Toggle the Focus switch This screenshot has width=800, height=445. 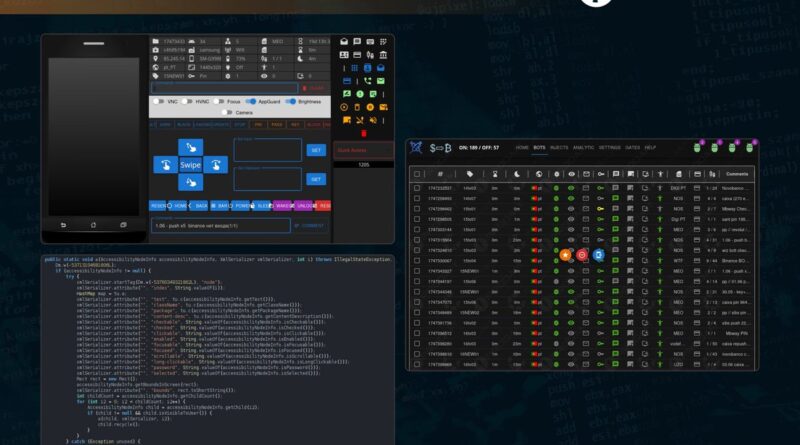coord(218,102)
